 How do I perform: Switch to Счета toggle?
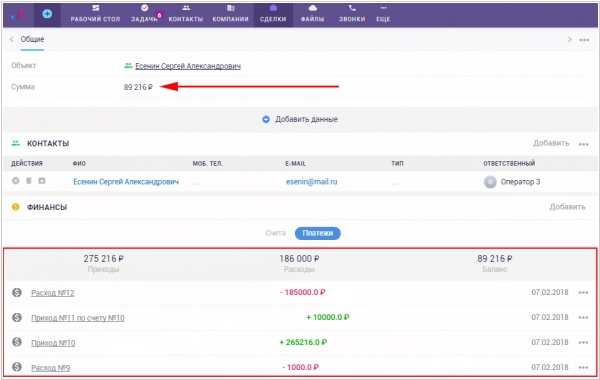[x=276, y=233]
